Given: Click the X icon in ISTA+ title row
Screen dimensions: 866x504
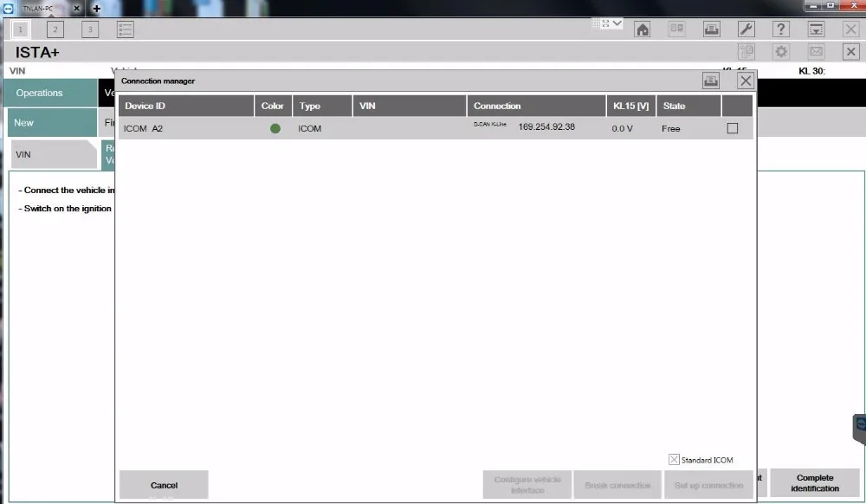Looking at the screenshot, I should tap(851, 52).
